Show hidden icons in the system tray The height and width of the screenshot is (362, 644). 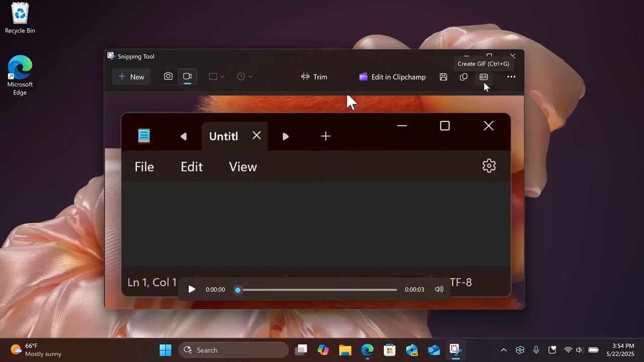point(504,350)
